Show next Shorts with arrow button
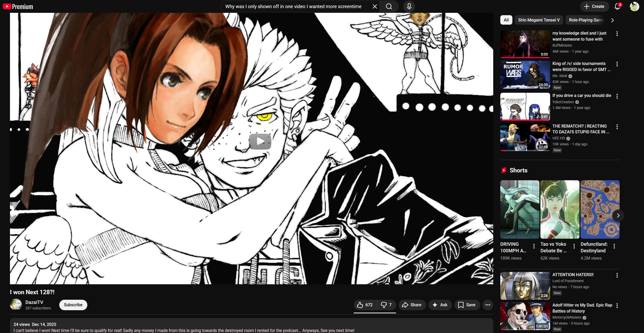 click(x=618, y=215)
